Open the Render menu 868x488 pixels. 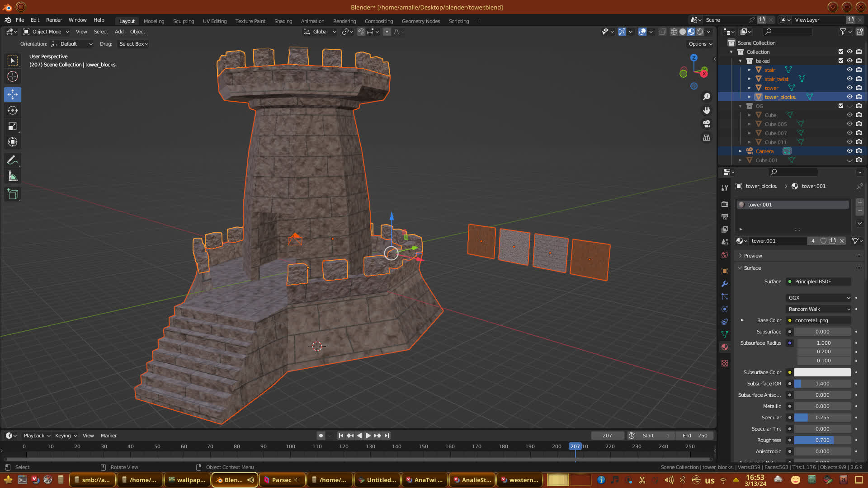[54, 20]
